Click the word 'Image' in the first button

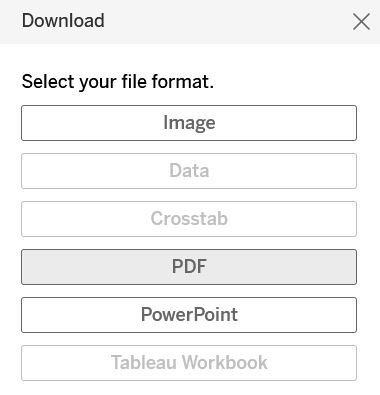pos(189,124)
